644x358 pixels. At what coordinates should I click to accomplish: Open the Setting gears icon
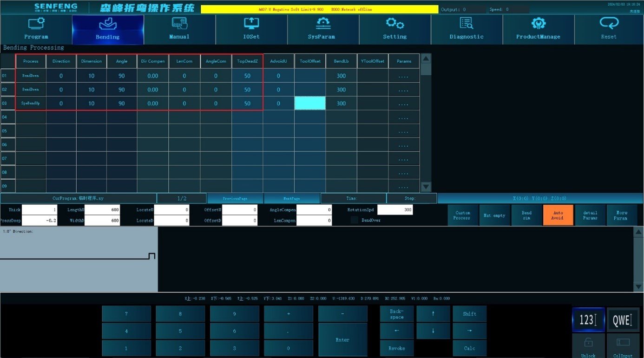pos(395,23)
